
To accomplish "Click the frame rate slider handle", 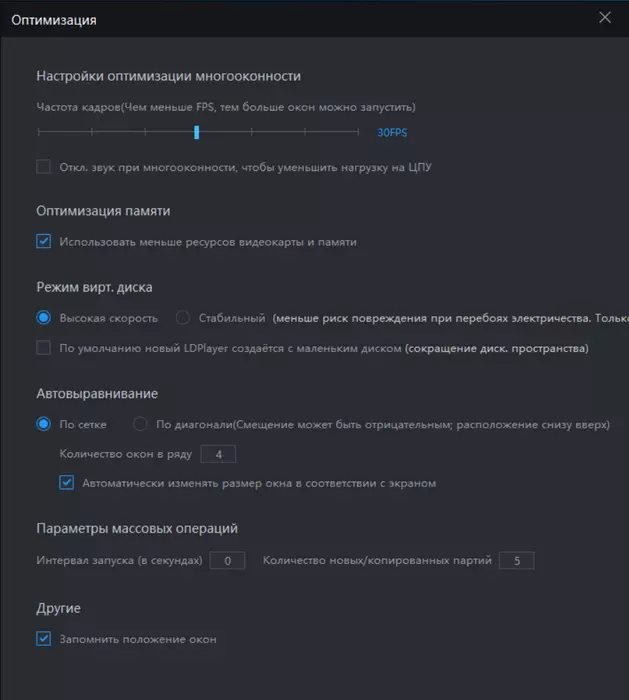I will 197,132.
